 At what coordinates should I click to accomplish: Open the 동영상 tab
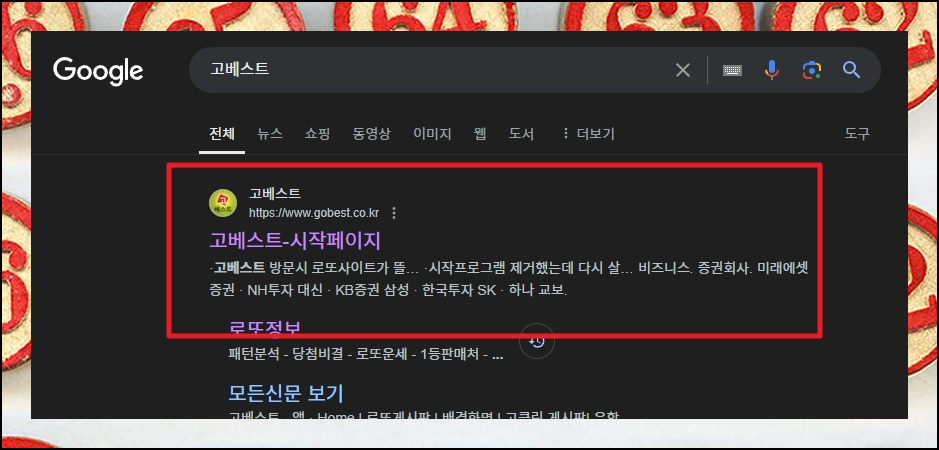371,134
